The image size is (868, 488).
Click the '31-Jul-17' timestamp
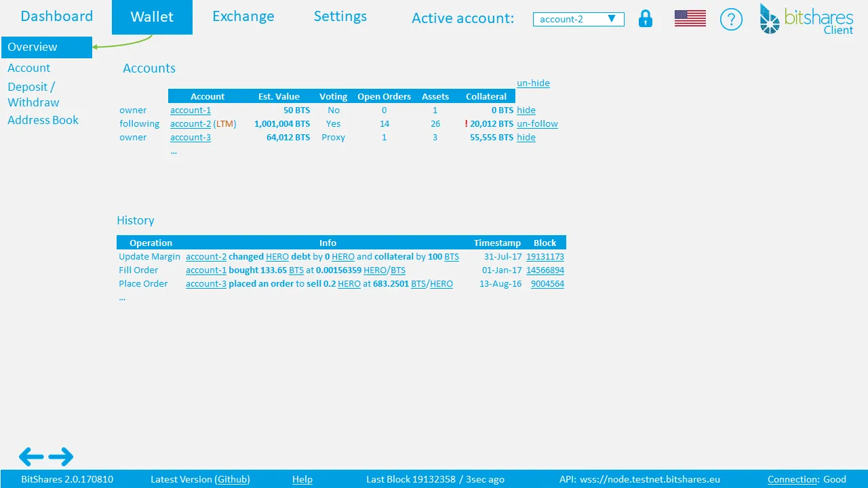[502, 256]
